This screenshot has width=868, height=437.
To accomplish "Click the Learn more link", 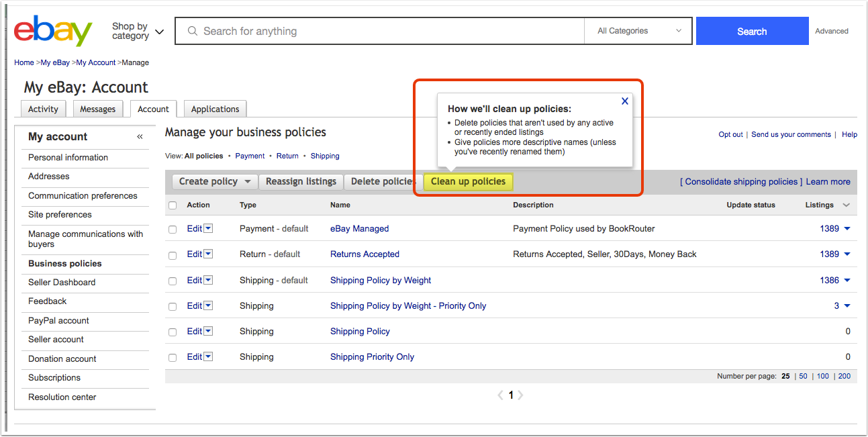I will (x=828, y=181).
